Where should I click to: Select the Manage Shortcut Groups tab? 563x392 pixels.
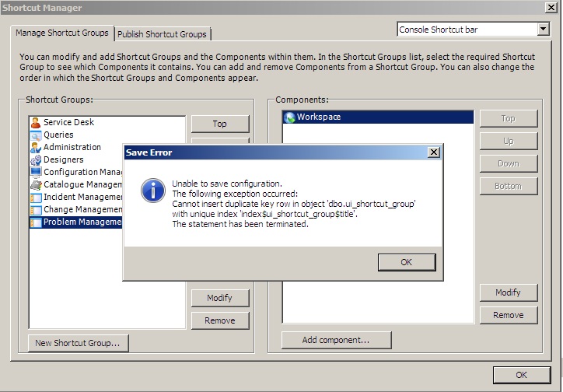(x=62, y=33)
